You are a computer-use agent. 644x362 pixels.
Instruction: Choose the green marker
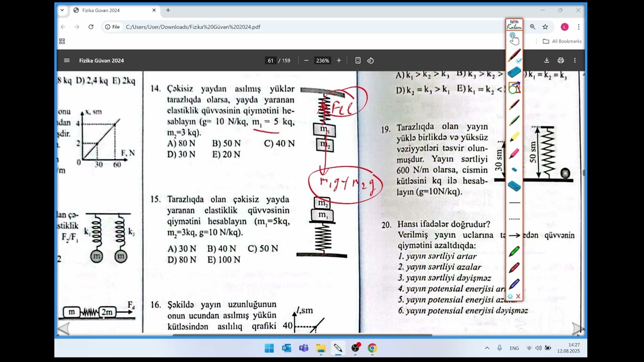click(x=514, y=251)
